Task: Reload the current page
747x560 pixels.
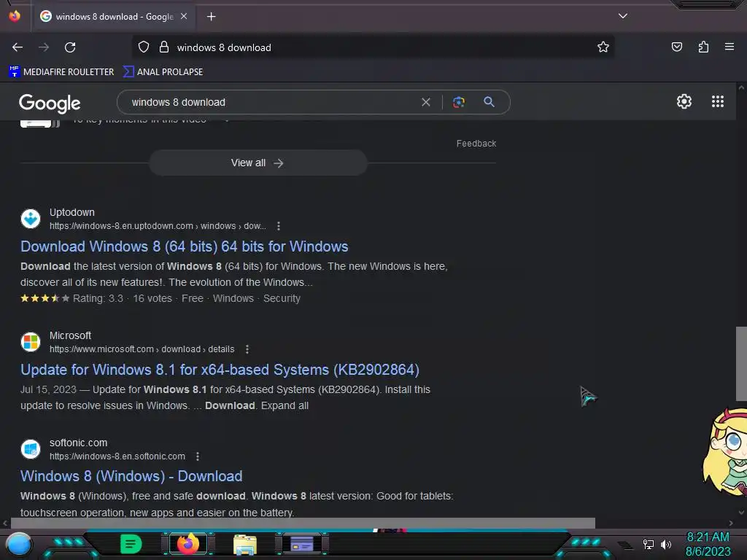Action: click(70, 47)
